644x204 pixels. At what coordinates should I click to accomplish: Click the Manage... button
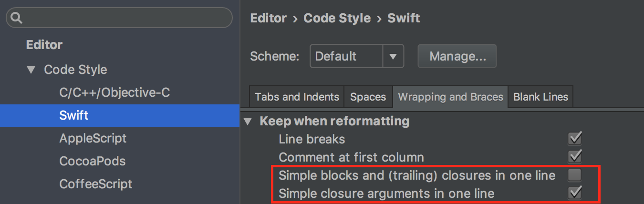[x=457, y=56]
